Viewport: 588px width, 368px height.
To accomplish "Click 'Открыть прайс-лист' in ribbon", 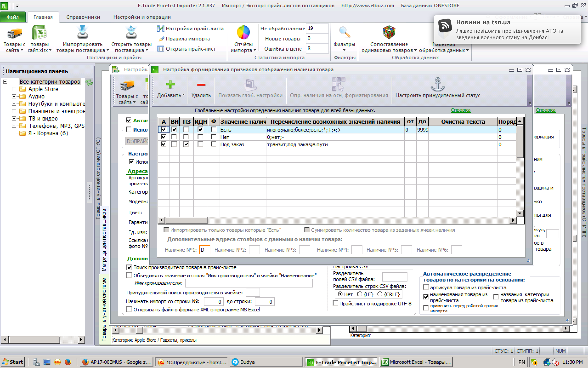I will [186, 49].
